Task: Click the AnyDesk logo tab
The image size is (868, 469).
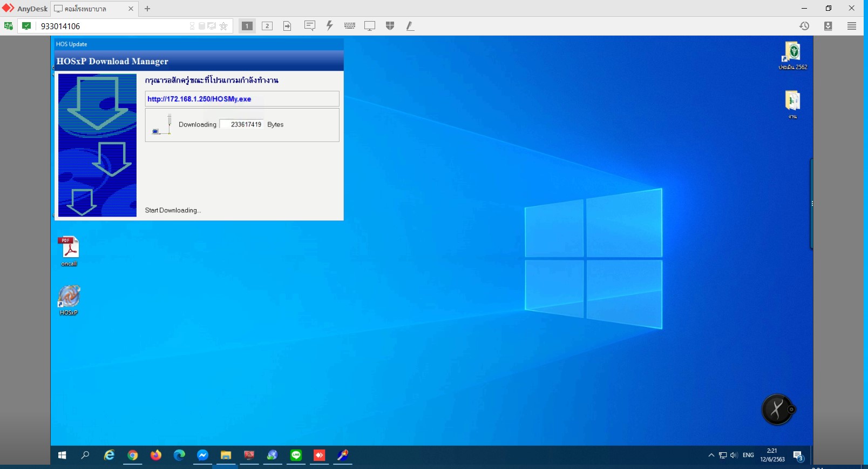Action: tap(25, 9)
